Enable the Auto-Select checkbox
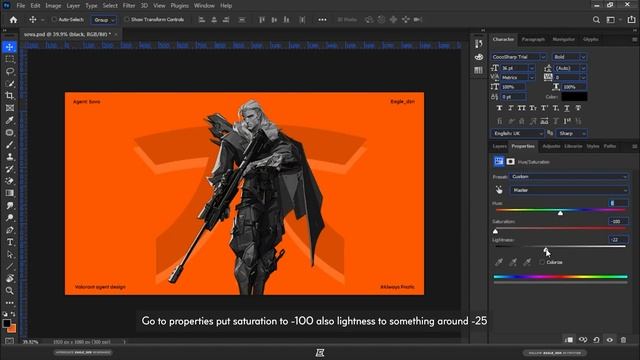This screenshot has height=360, width=640. [x=54, y=19]
